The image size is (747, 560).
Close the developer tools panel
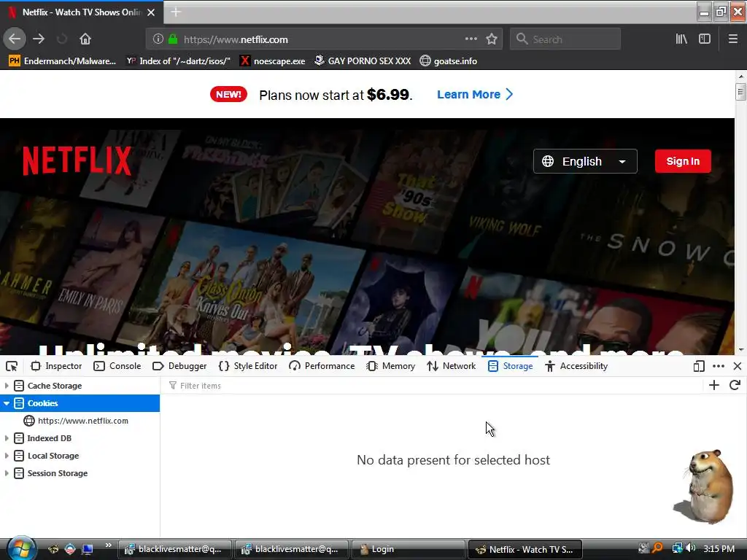tap(737, 366)
